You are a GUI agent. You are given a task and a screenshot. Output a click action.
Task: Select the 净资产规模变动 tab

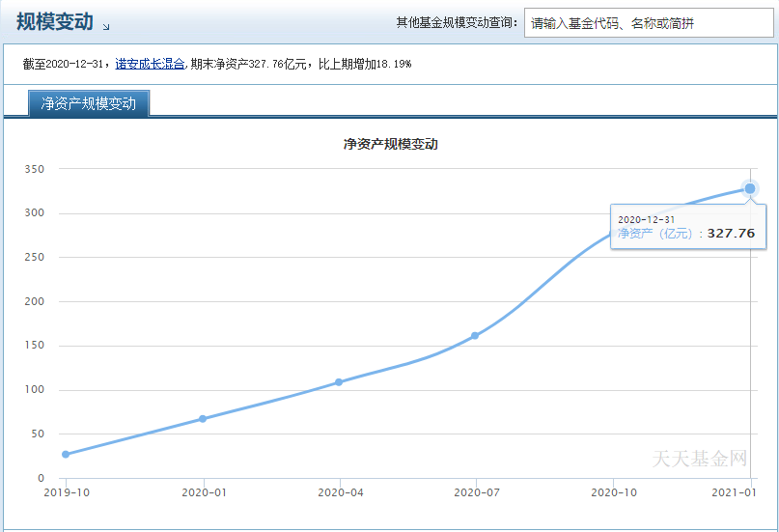pos(89,103)
